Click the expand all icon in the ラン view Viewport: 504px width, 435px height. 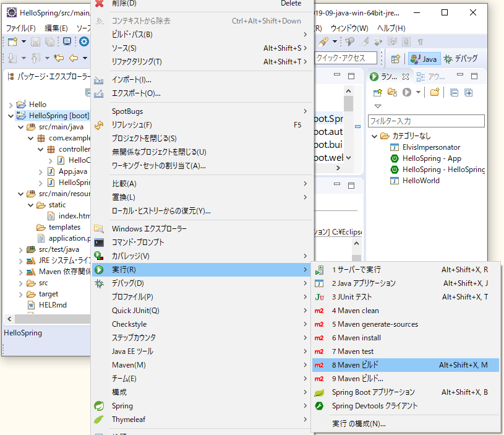pyautogui.click(x=468, y=93)
